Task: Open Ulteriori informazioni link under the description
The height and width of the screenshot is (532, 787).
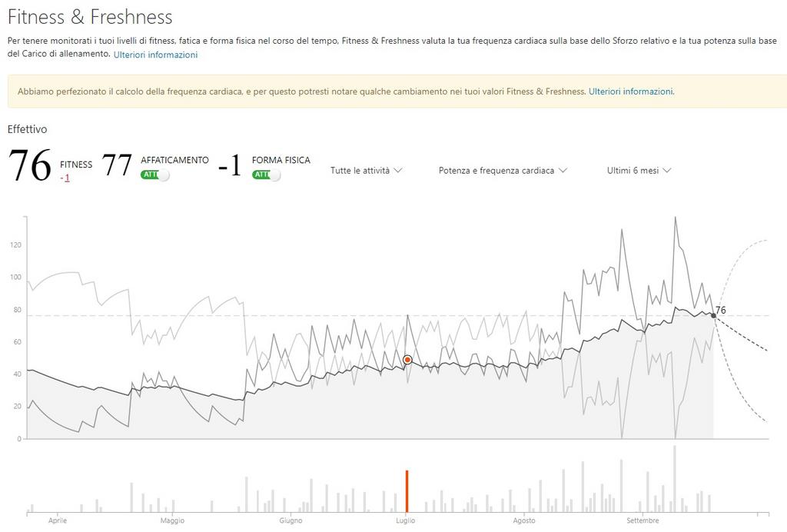Action: (x=155, y=55)
